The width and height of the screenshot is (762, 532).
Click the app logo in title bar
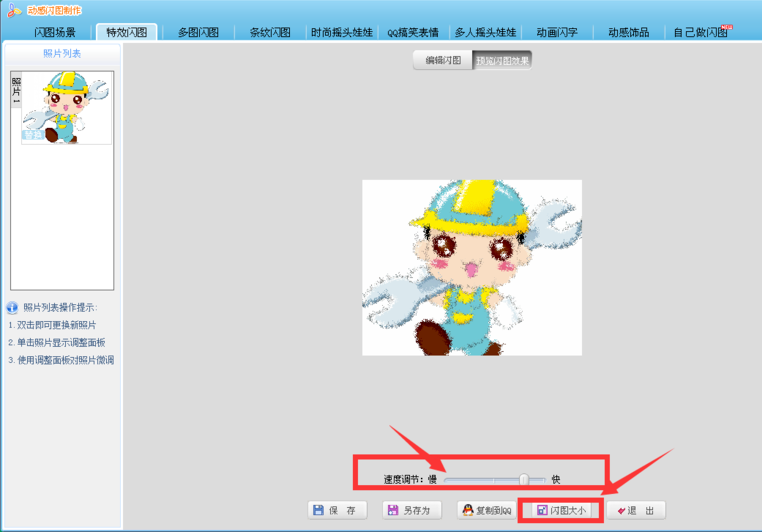[14, 10]
